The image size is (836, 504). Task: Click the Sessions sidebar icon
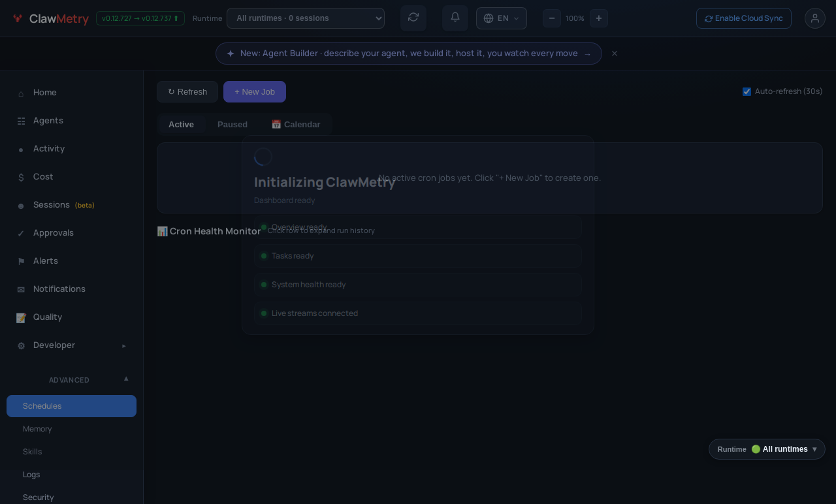(x=21, y=206)
